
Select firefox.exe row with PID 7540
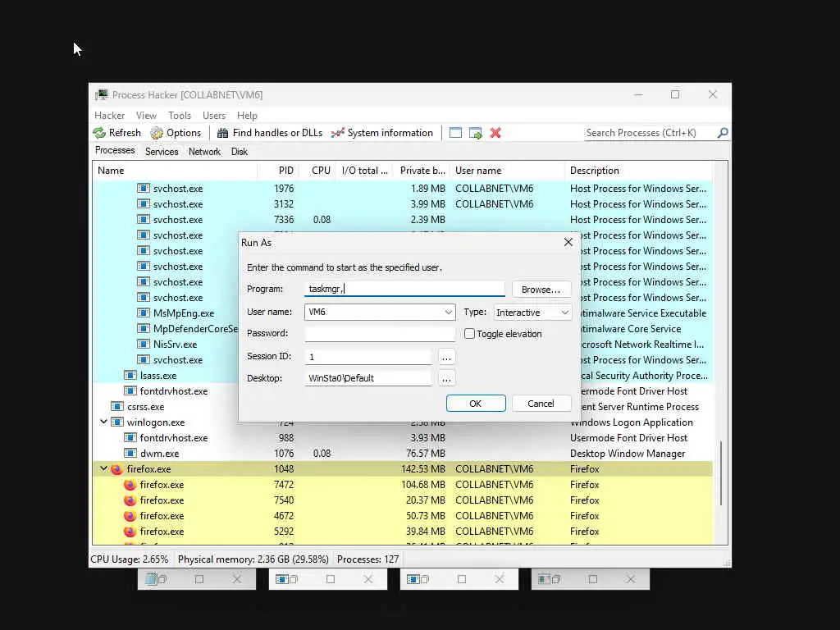pyautogui.click(x=402, y=500)
